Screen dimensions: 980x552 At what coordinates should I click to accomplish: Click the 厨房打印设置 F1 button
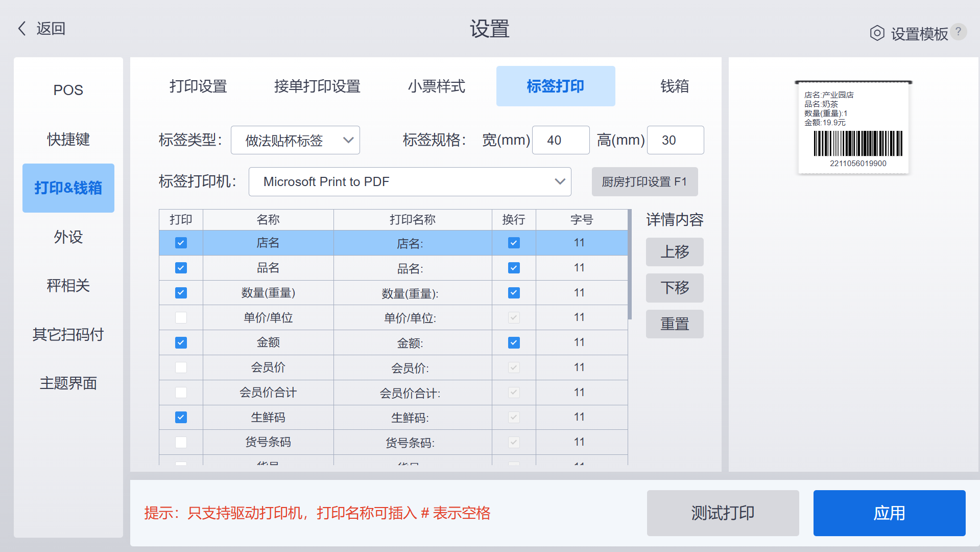click(x=644, y=181)
